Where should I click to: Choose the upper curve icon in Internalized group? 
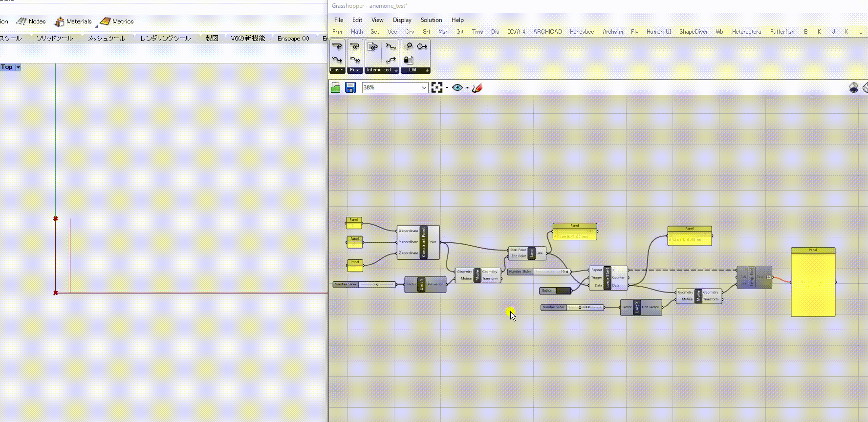(x=391, y=46)
